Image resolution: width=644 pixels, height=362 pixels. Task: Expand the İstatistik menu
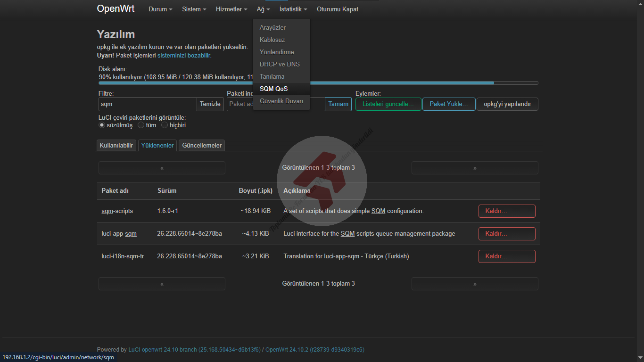click(x=293, y=9)
